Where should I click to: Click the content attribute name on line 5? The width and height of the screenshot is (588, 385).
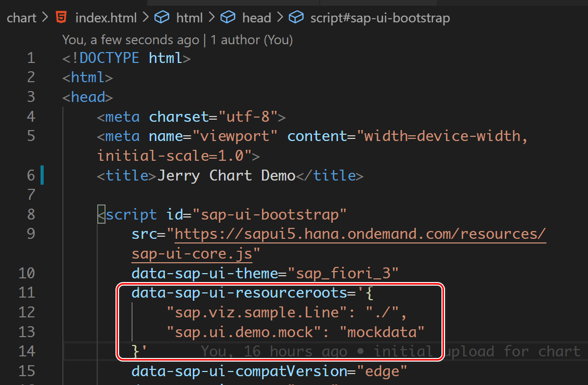[317, 136]
